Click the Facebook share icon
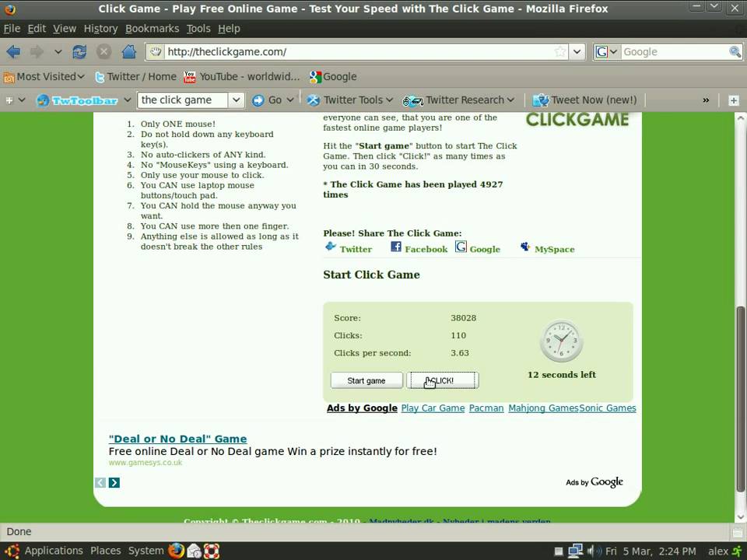This screenshot has width=747, height=560. pyautogui.click(x=396, y=247)
